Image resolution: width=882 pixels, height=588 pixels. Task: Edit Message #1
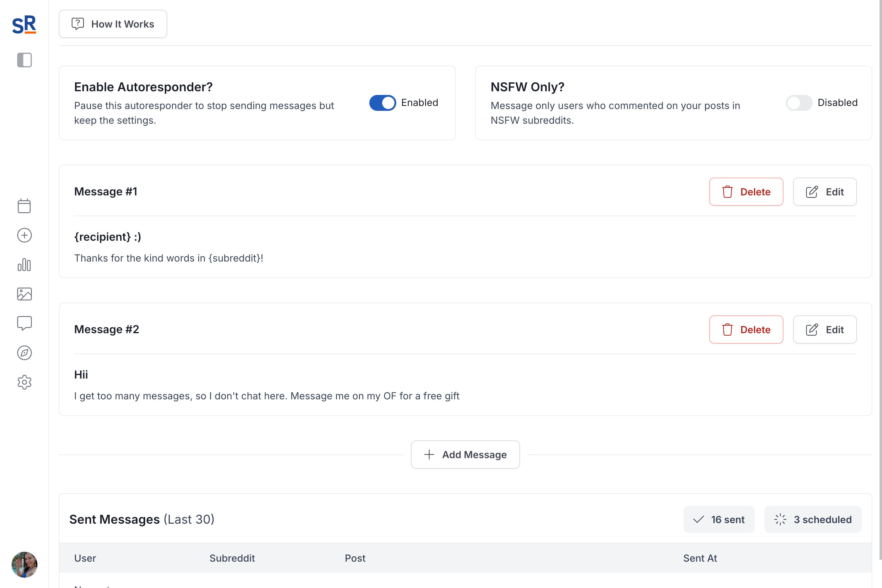pyautogui.click(x=825, y=192)
